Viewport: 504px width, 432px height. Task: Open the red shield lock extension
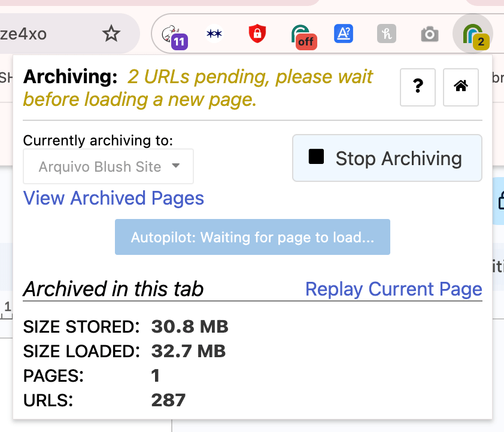pos(257,34)
